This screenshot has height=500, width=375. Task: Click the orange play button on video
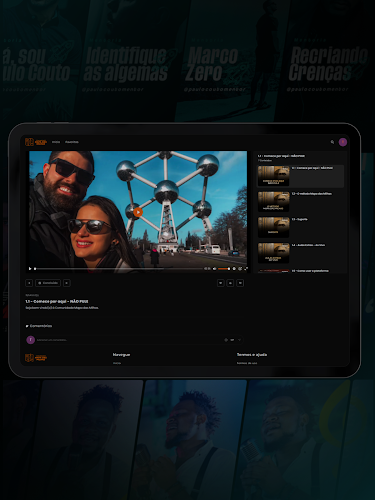(x=138, y=212)
